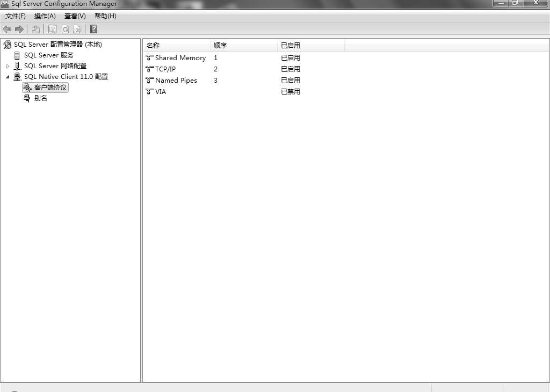Open the 查看(V) menu
The height and width of the screenshot is (392, 550).
[75, 16]
